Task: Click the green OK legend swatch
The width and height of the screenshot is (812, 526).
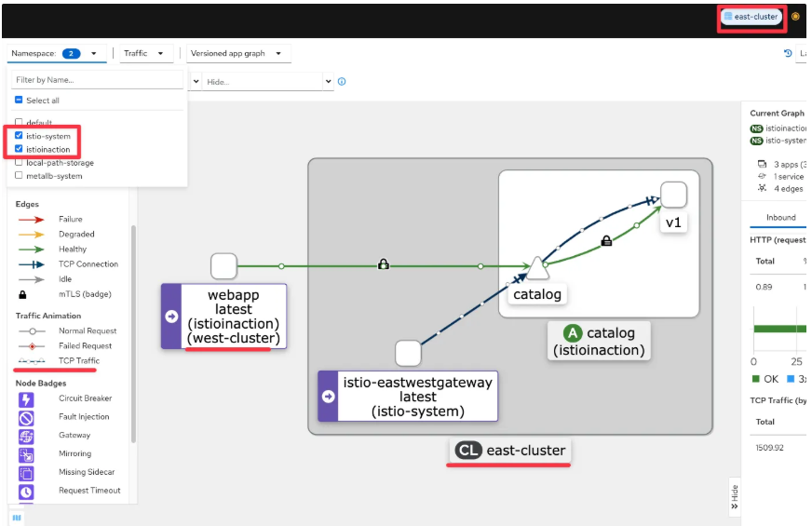Action: click(755, 379)
